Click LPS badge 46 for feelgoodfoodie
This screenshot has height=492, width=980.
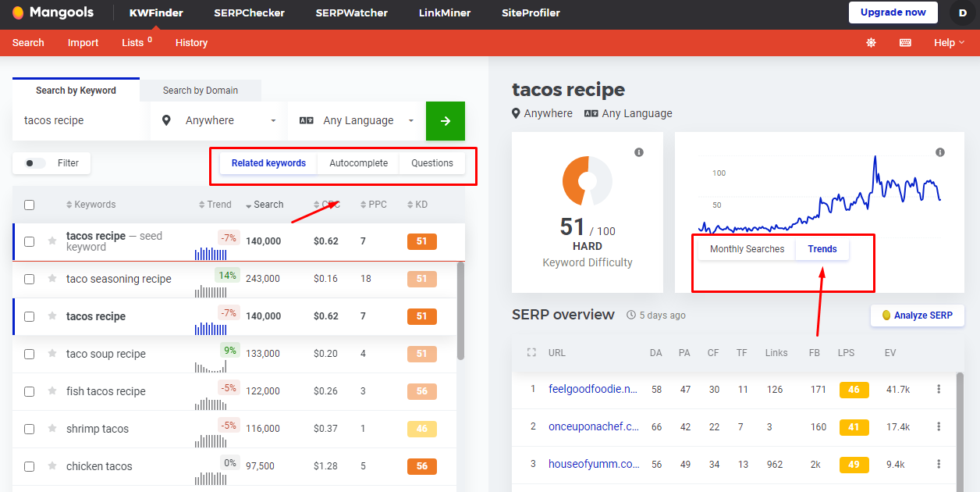(854, 389)
